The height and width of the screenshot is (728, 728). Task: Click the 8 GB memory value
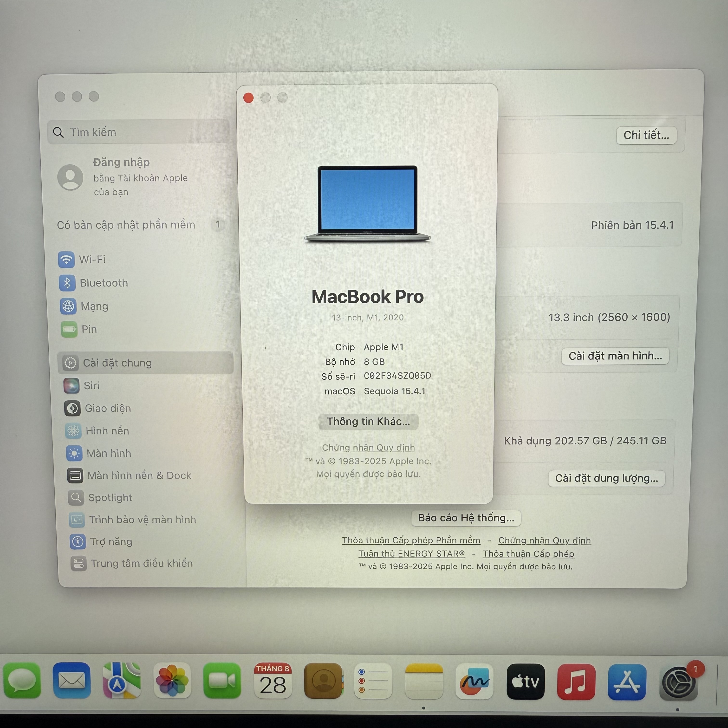click(x=374, y=362)
